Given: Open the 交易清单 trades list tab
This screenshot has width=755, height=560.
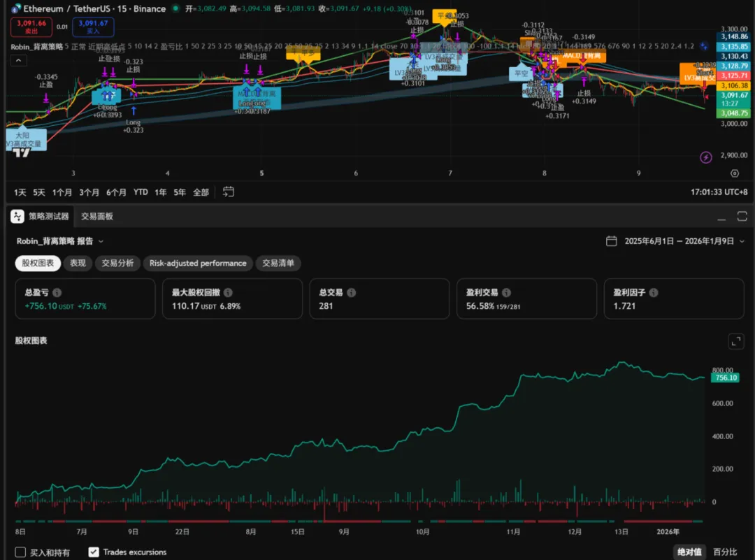Looking at the screenshot, I should pyautogui.click(x=278, y=264).
